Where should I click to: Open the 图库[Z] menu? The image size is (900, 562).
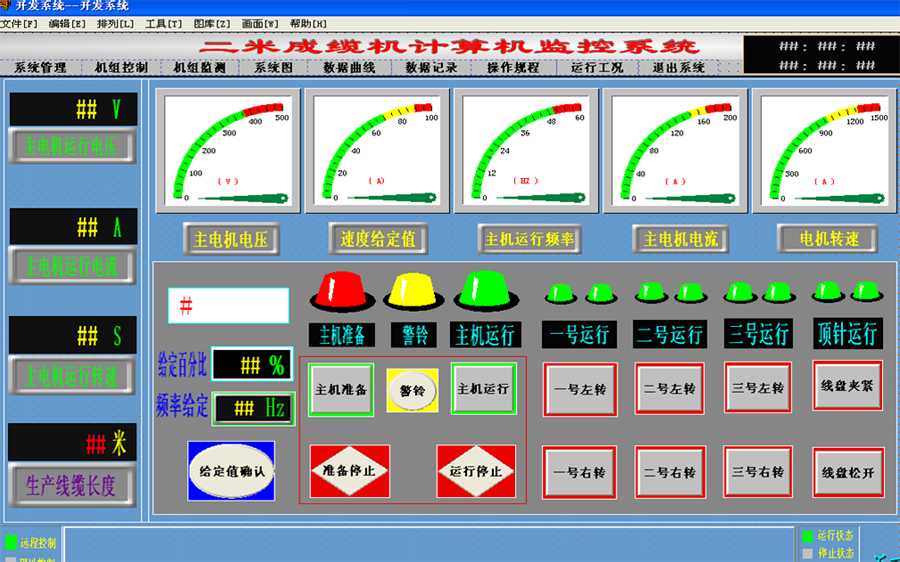[x=211, y=23]
